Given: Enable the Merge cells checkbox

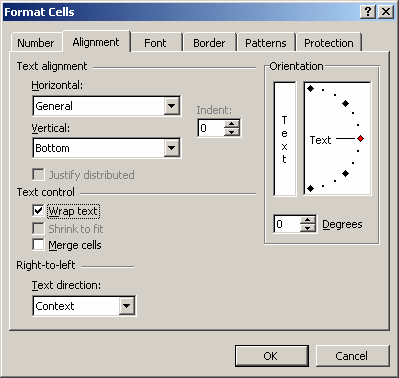Looking at the screenshot, I should (38, 244).
